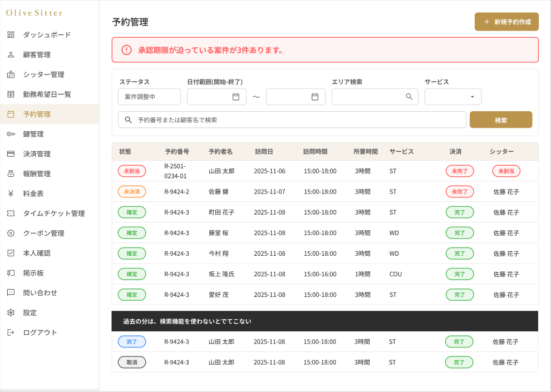Go to 顧客管理 in the sidebar
The height and width of the screenshot is (392, 551).
pyautogui.click(x=37, y=54)
